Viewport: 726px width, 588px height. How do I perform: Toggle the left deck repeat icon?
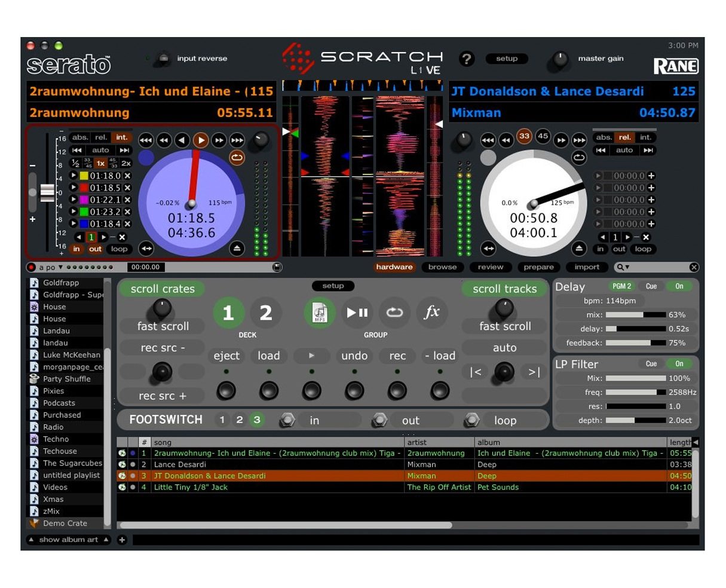pyautogui.click(x=237, y=158)
